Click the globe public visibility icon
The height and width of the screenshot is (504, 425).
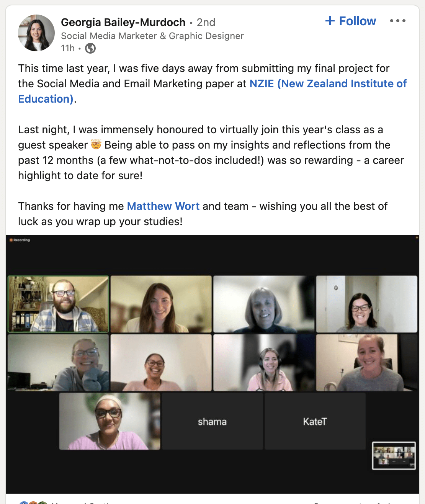(90, 48)
